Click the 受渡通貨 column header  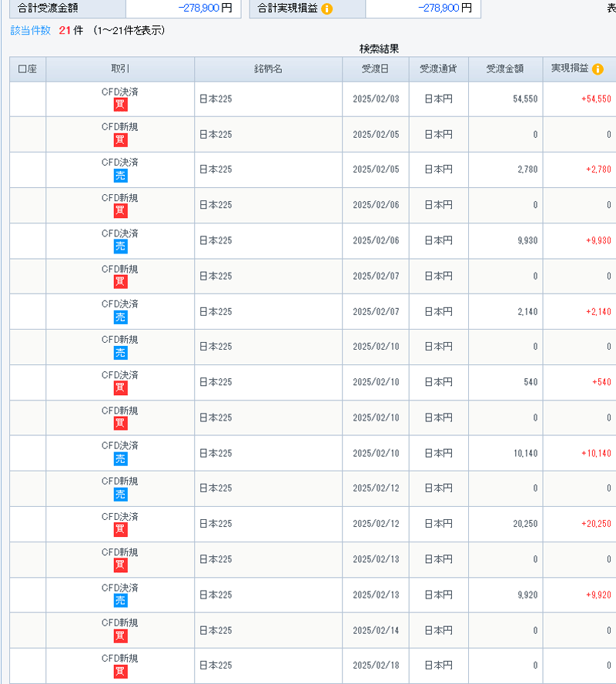point(439,69)
